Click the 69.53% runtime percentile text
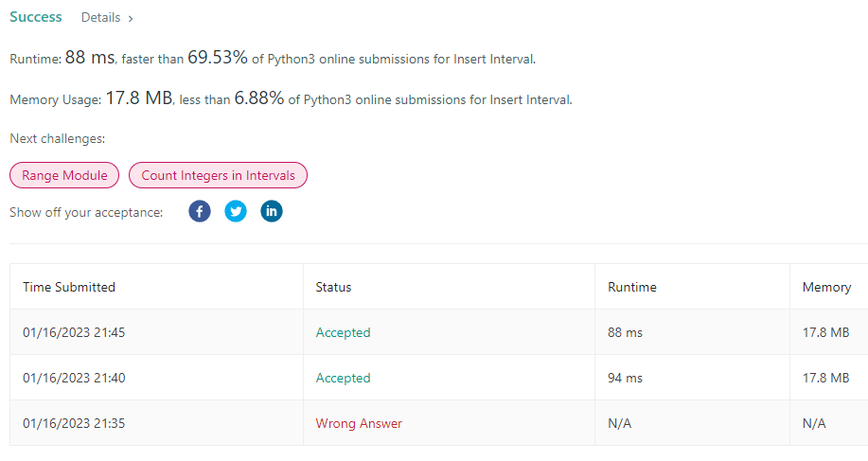 (x=218, y=57)
